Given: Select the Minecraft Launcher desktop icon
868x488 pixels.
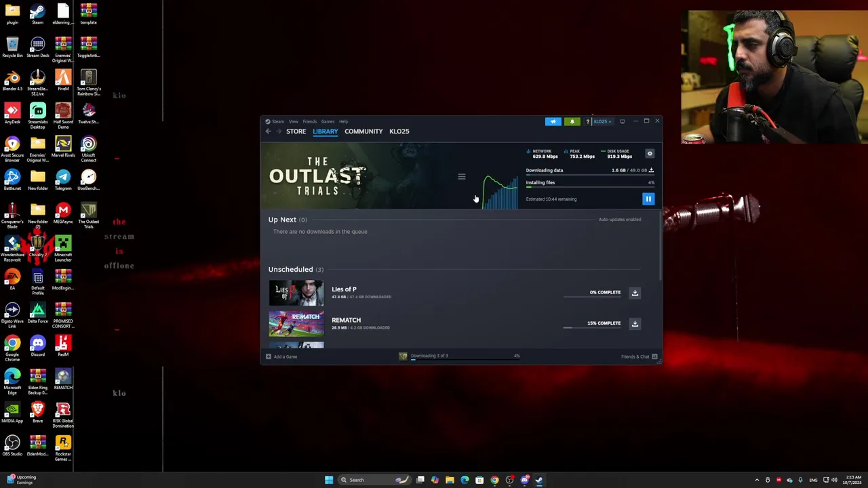Looking at the screenshot, I should tap(63, 249).
